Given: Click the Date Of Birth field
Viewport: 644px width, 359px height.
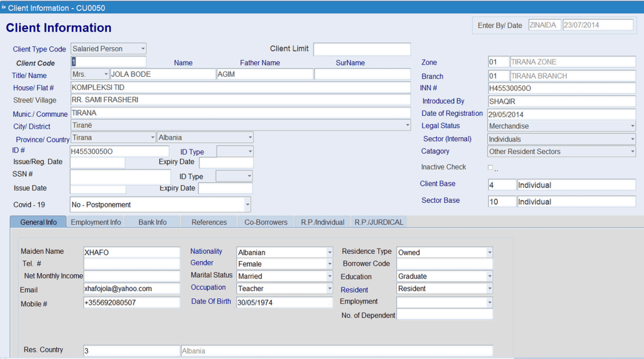Looking at the screenshot, I should (x=284, y=302).
